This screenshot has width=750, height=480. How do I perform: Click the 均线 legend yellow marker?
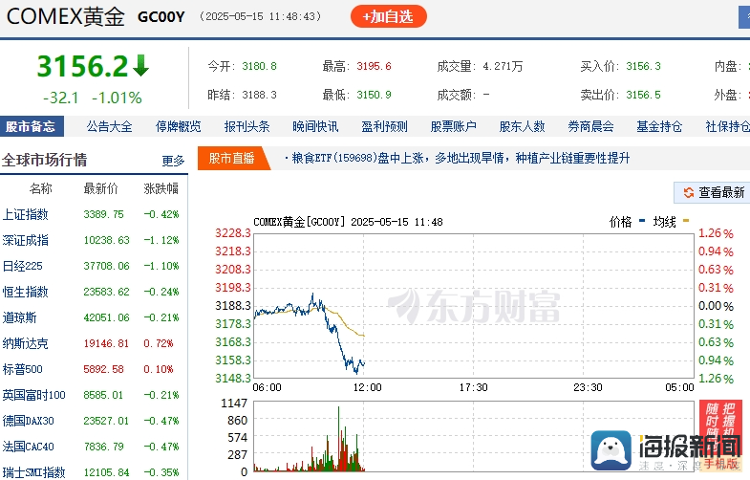tap(686, 221)
